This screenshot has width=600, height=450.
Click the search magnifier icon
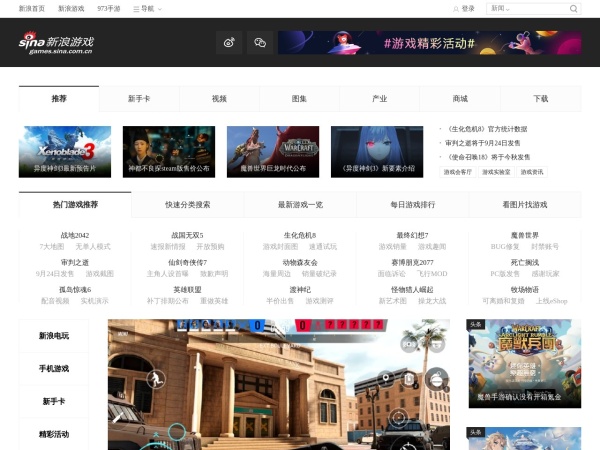[x=574, y=8]
